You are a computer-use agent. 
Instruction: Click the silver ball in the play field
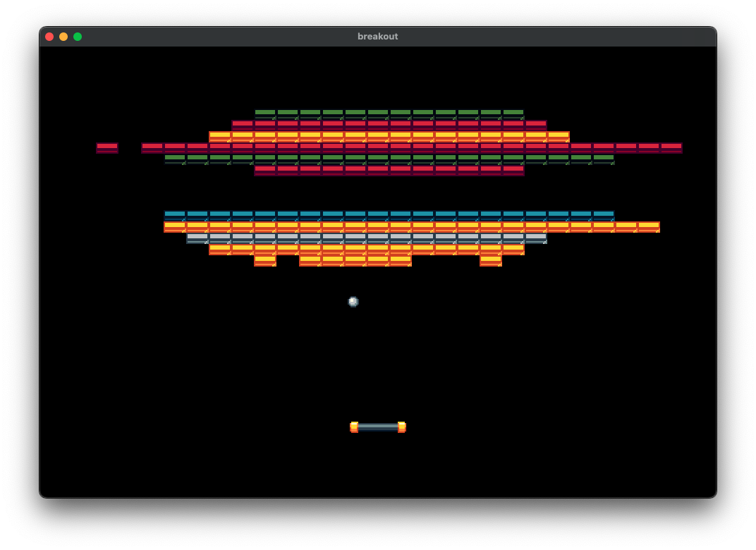[353, 302]
